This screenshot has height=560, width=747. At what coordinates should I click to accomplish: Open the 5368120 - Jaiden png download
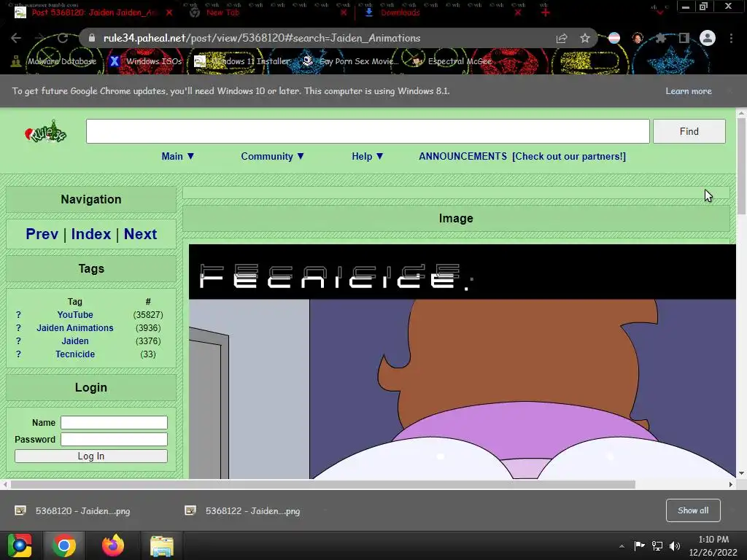[x=72, y=511]
